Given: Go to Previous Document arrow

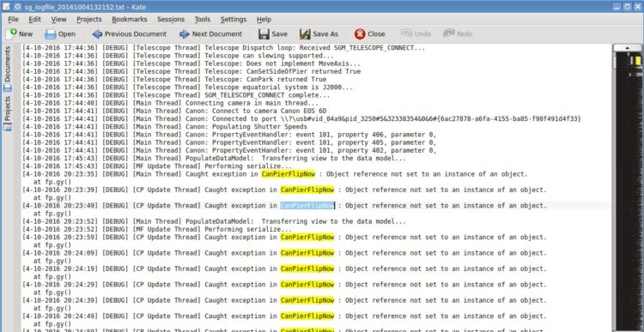Looking at the screenshot, I should tap(97, 34).
